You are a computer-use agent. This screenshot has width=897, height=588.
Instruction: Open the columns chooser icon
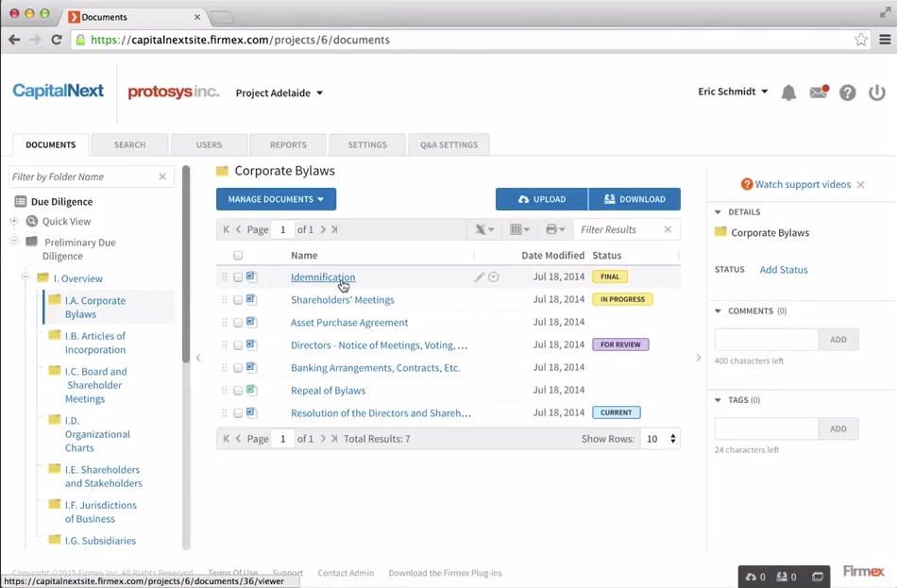[x=519, y=229]
